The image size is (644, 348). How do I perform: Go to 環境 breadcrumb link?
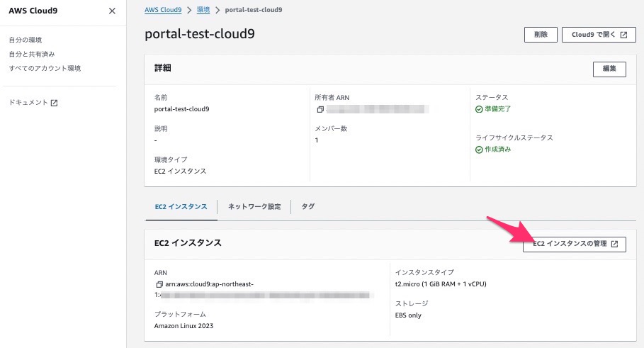[x=203, y=10]
